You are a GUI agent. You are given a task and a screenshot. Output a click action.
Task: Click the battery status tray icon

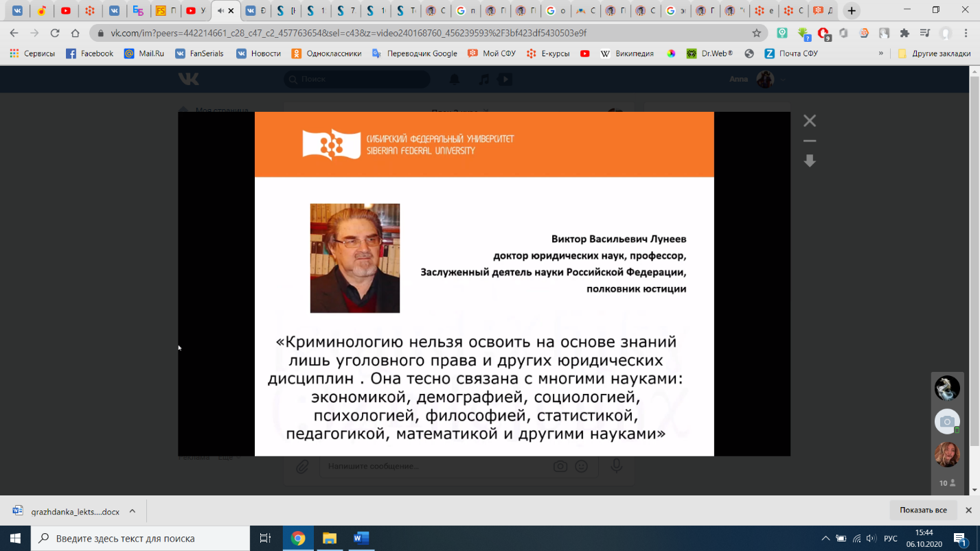(841, 539)
